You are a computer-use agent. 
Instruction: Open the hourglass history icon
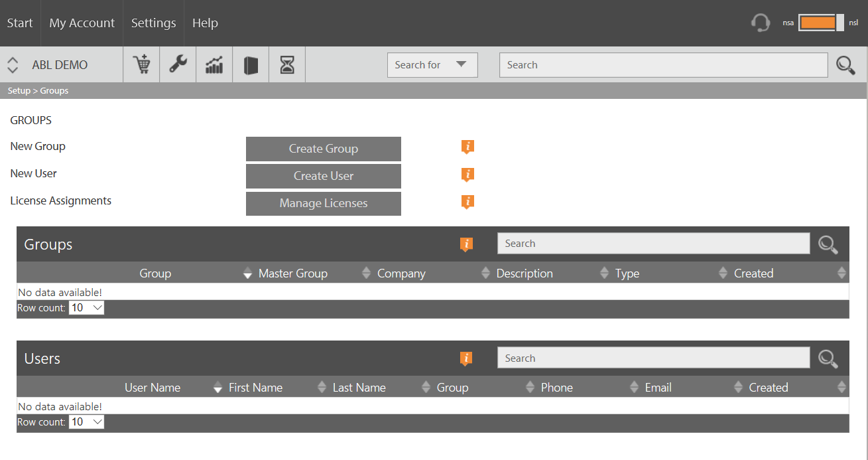click(x=287, y=64)
